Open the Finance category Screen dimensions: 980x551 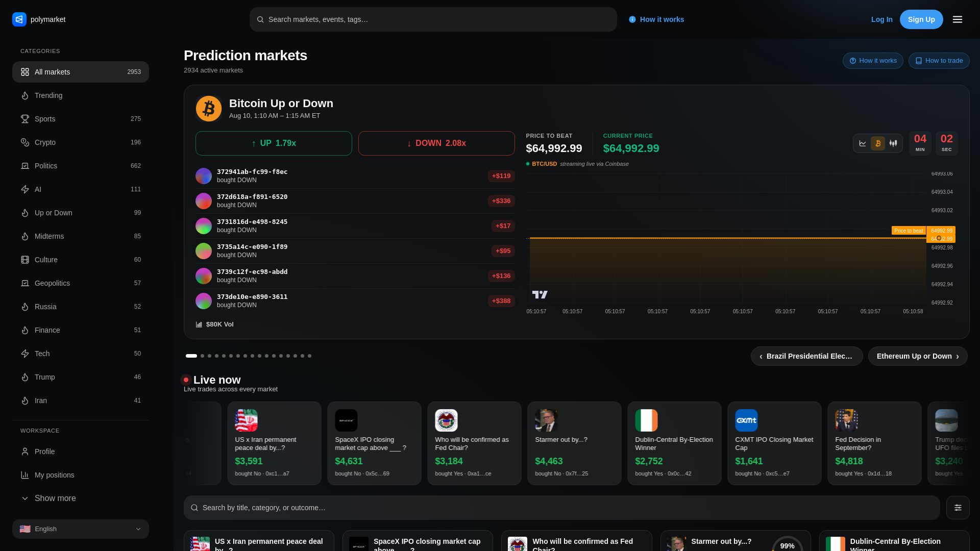click(81, 330)
